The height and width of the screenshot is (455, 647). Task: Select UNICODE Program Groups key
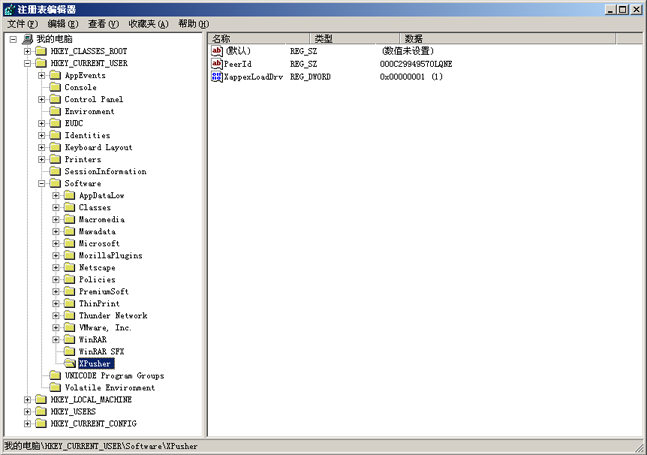coord(114,376)
